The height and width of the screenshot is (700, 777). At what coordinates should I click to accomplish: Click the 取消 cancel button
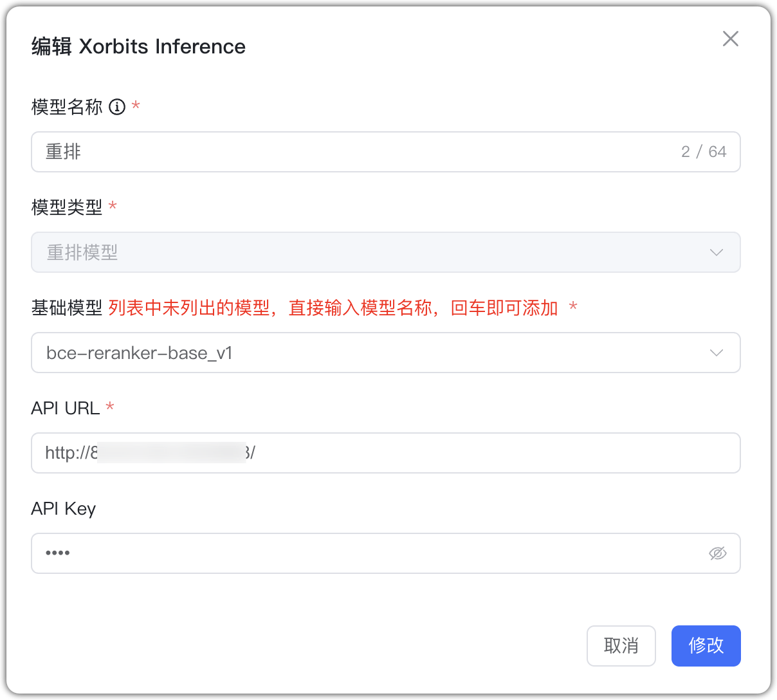click(x=621, y=646)
